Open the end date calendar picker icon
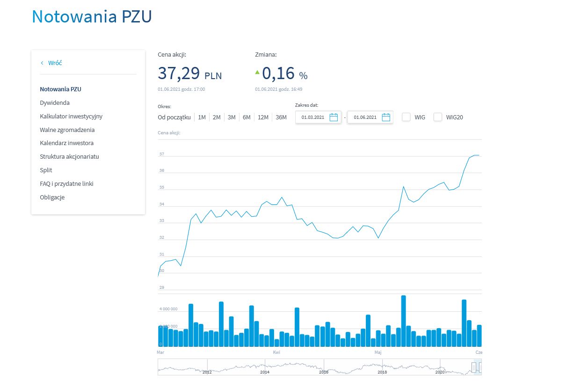 pos(385,117)
